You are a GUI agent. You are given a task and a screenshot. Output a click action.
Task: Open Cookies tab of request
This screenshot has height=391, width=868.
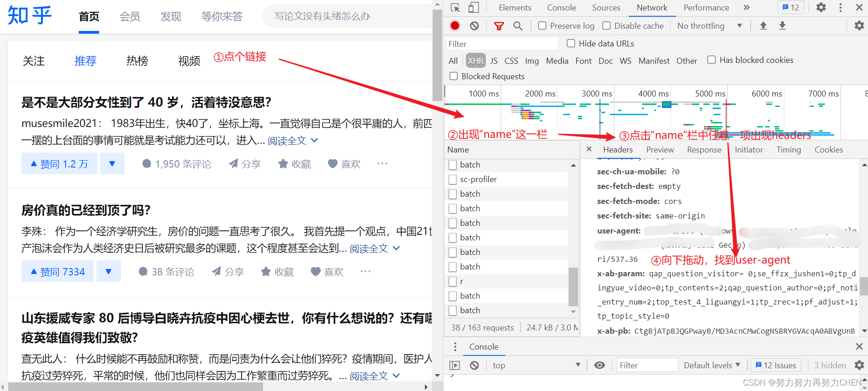828,149
